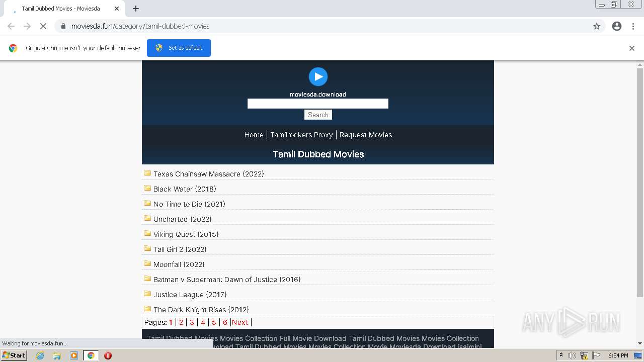This screenshot has width=644, height=362.
Task: Click the vertical page scrollbar thumb
Action: [640, 183]
